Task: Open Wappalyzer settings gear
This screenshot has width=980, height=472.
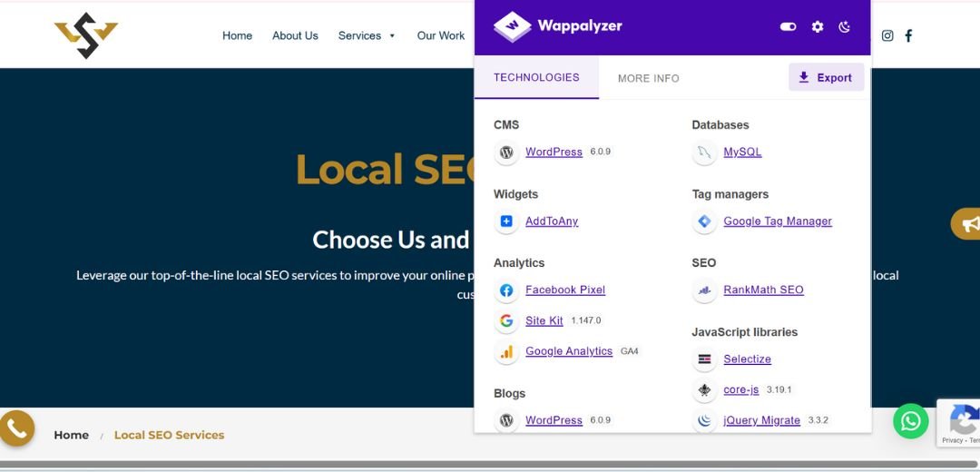Action: point(818,26)
